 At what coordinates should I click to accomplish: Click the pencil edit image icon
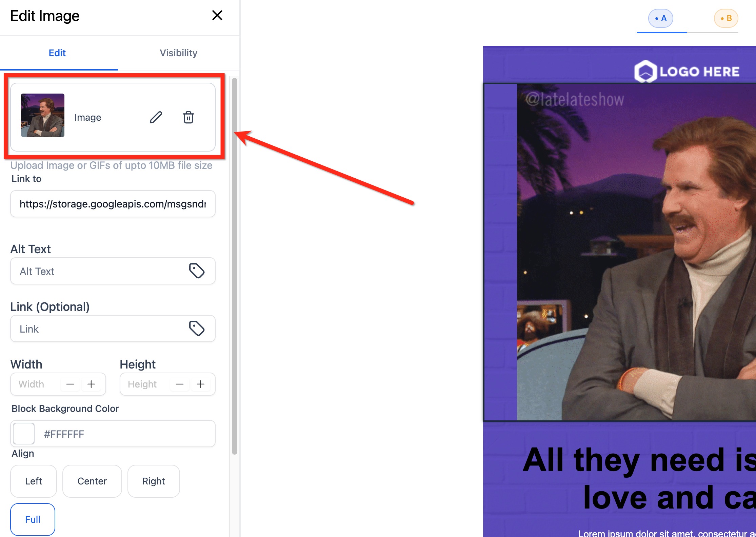pyautogui.click(x=156, y=117)
